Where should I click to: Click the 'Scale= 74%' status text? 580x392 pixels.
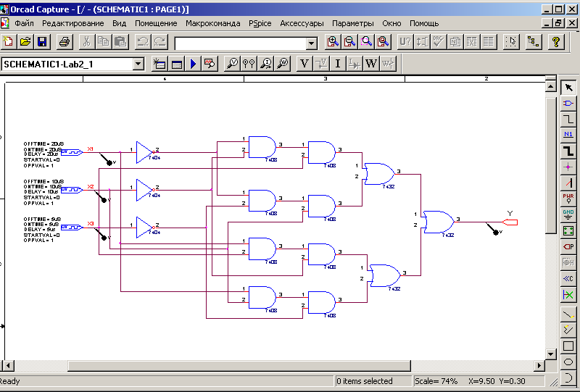point(436,381)
